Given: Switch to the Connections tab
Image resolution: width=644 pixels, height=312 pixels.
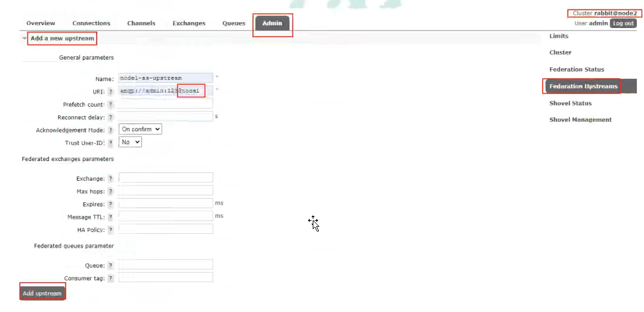Looking at the screenshot, I should [x=91, y=23].
